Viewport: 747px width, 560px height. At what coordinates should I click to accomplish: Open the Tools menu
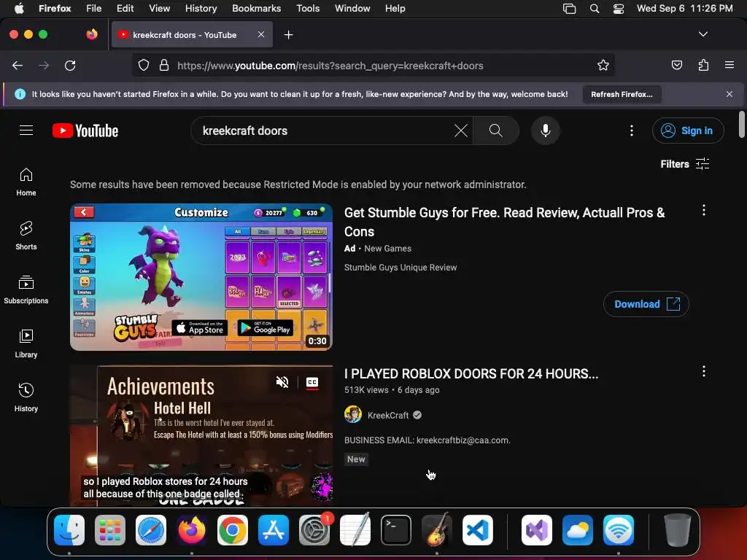308,9
